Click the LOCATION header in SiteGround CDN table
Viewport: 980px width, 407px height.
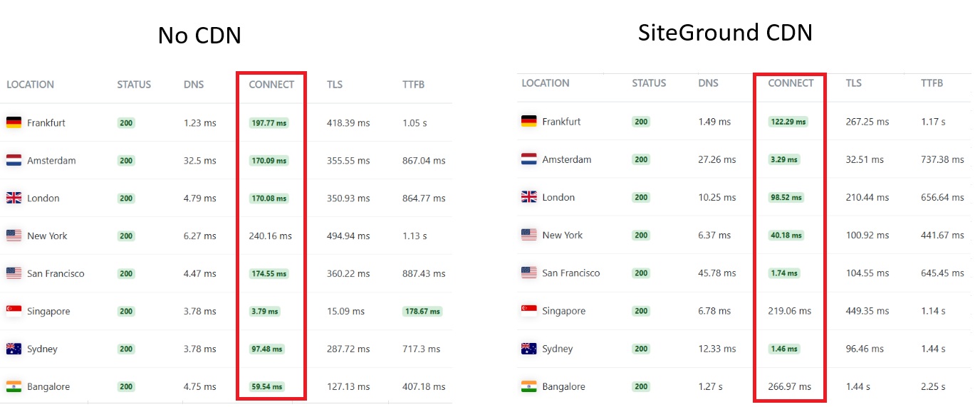(x=546, y=83)
